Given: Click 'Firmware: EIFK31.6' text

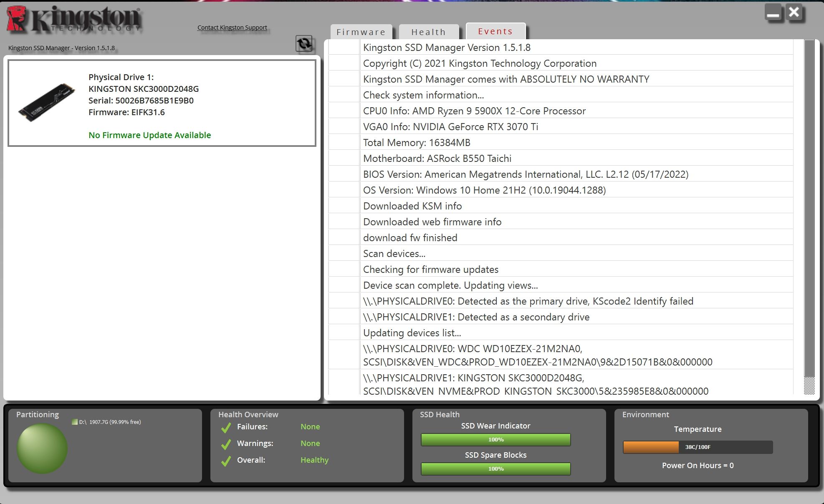Looking at the screenshot, I should [126, 112].
